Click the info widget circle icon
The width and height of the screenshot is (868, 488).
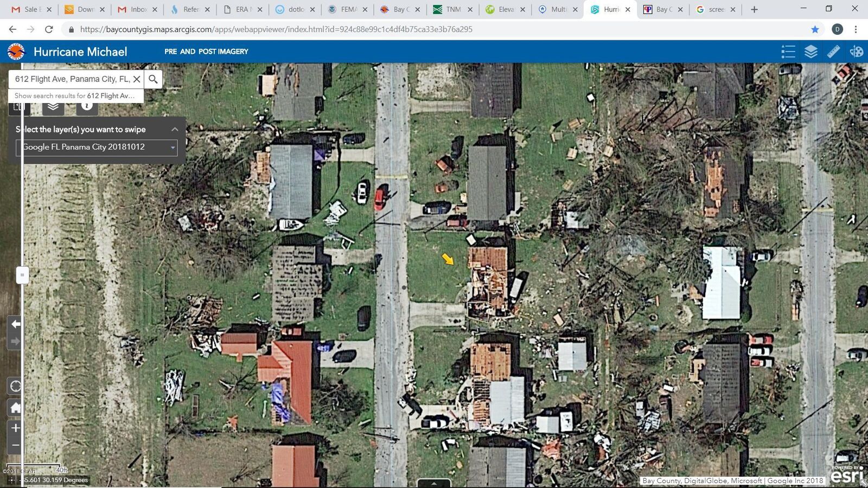(87, 106)
